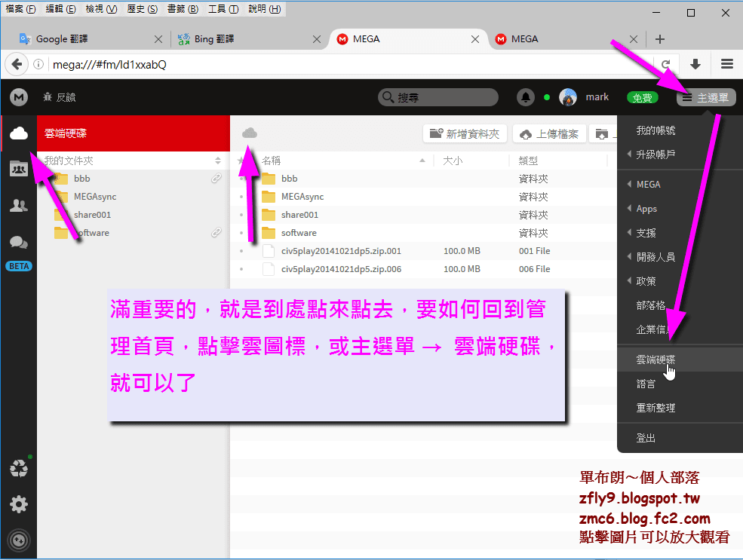Screen dimensions: 743x560
Task: Click the MEGA logo in top bar
Action: 19,97
